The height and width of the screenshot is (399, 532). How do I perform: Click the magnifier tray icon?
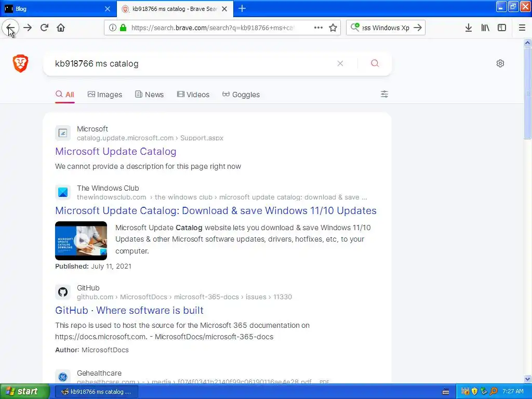pos(494,392)
